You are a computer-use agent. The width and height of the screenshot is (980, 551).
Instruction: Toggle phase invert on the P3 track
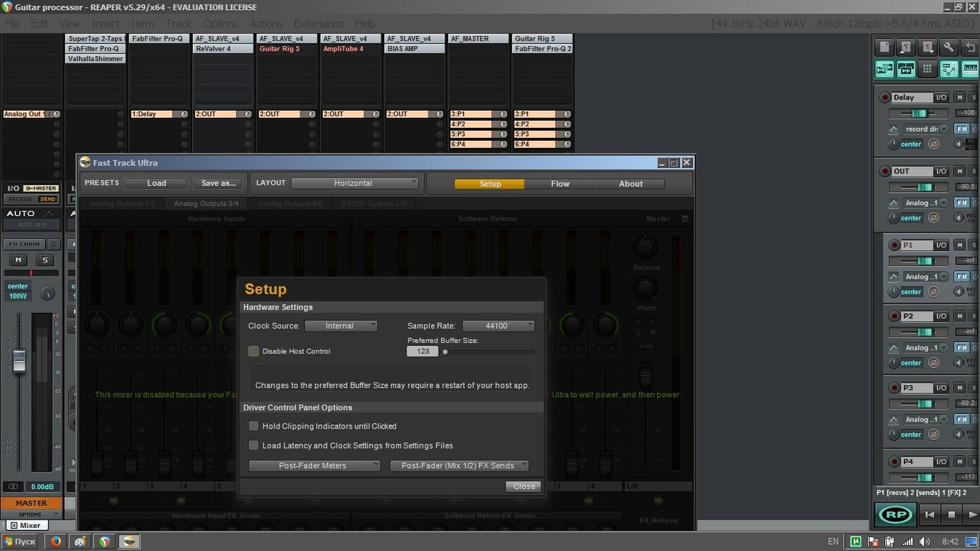tap(933, 434)
